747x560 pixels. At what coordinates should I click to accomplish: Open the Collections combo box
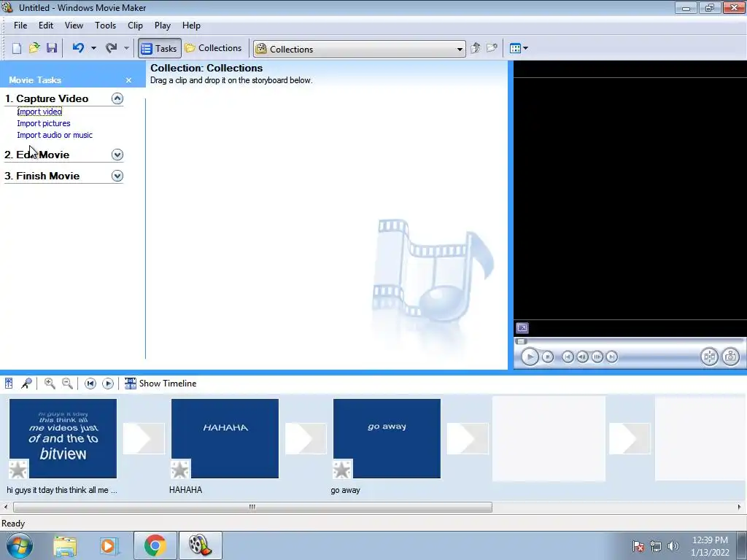pos(360,49)
